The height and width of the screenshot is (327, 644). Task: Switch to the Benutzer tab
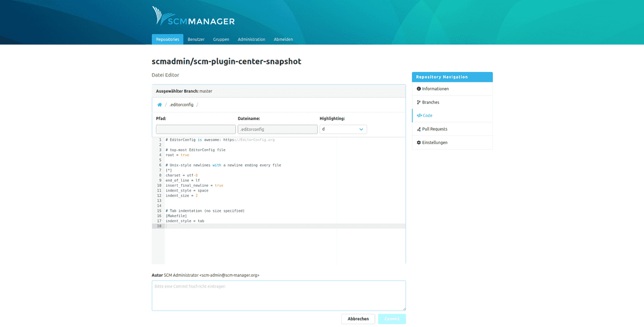pos(195,39)
